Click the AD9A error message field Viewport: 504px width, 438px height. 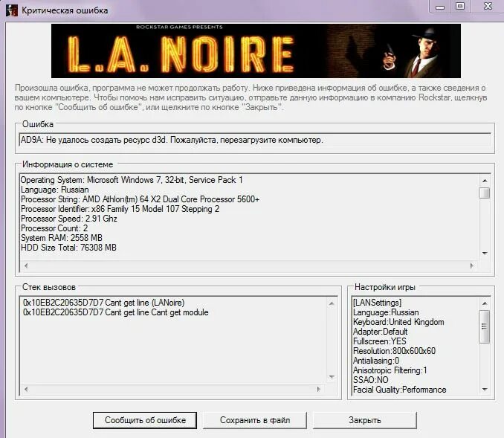tap(255, 140)
